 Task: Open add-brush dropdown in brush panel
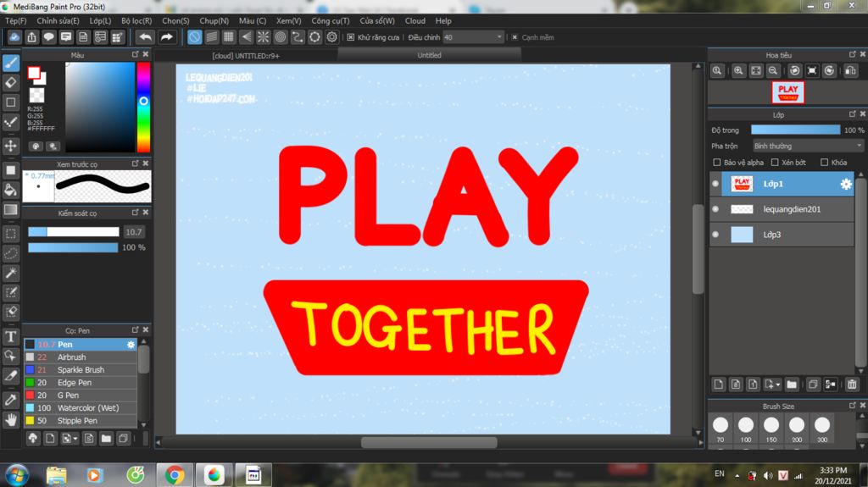pos(75,439)
